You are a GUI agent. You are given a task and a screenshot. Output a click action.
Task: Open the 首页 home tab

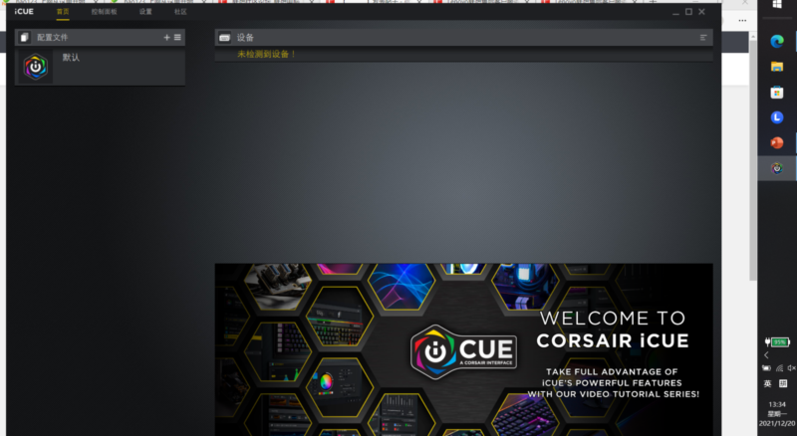click(x=63, y=12)
